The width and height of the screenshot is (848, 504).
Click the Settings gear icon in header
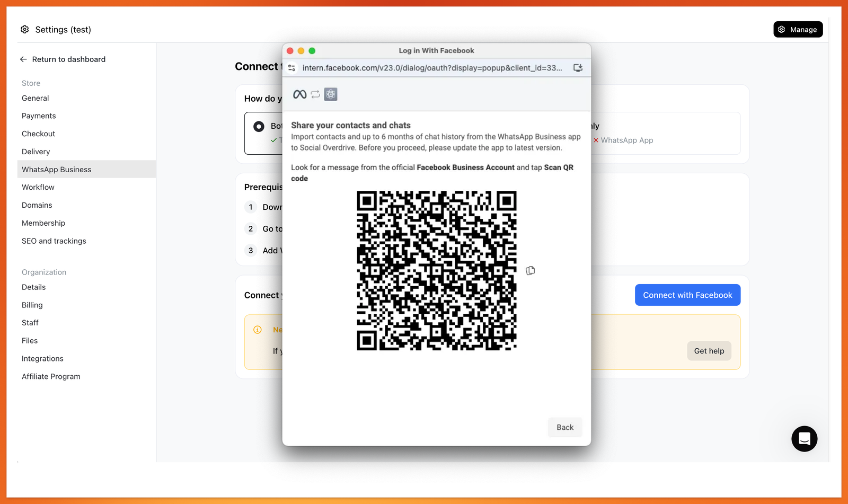[x=25, y=30]
